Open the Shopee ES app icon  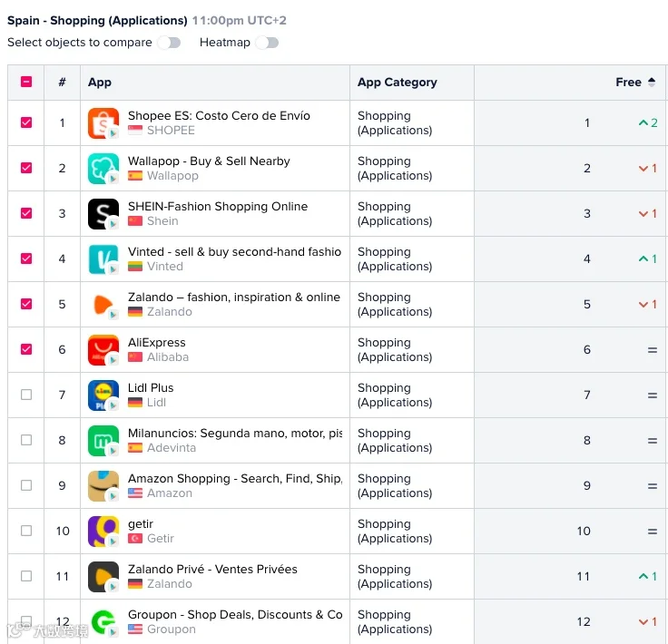pos(103,123)
